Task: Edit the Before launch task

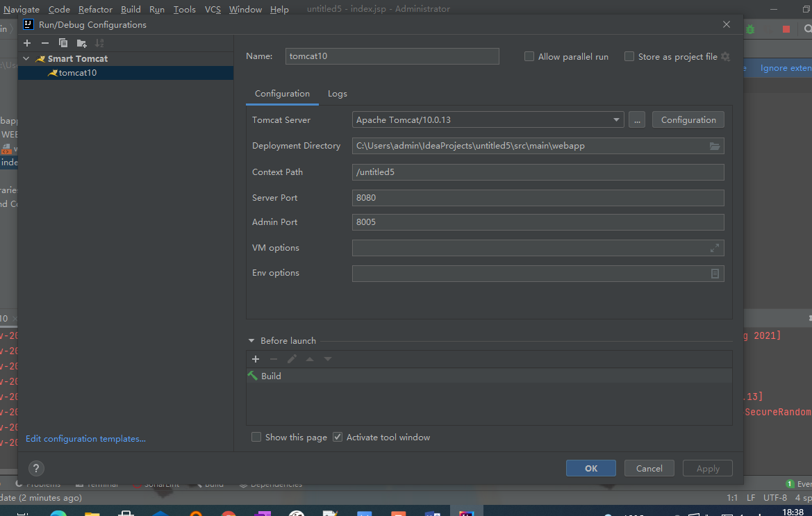Action: click(292, 358)
